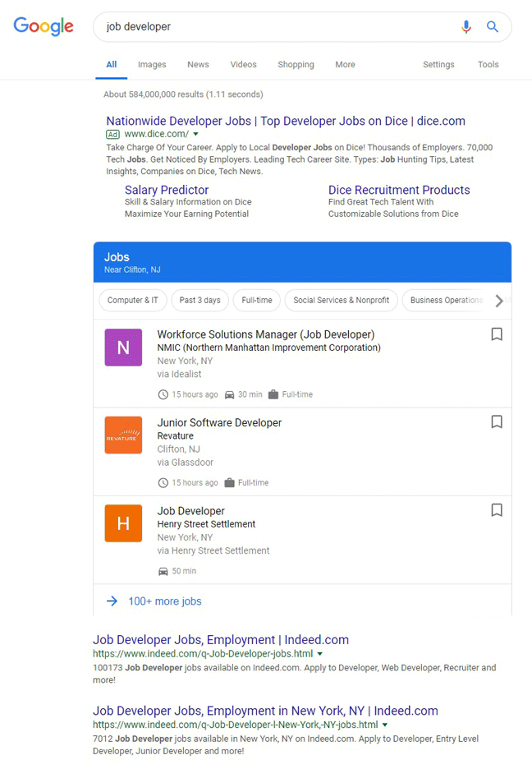Open dropdown next to indeed q-Job-Developer-jobs URL
Image resolution: width=532 pixels, height=769 pixels.
tap(320, 654)
